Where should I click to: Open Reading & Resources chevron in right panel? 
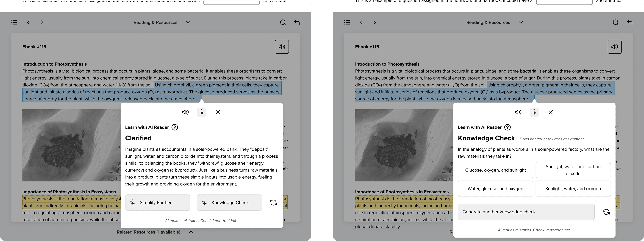coord(521,22)
